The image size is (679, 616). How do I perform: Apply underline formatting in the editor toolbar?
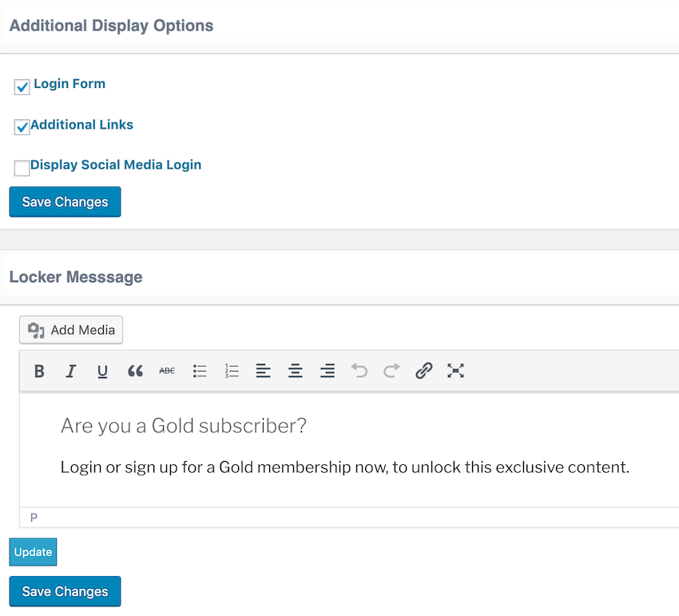(102, 372)
